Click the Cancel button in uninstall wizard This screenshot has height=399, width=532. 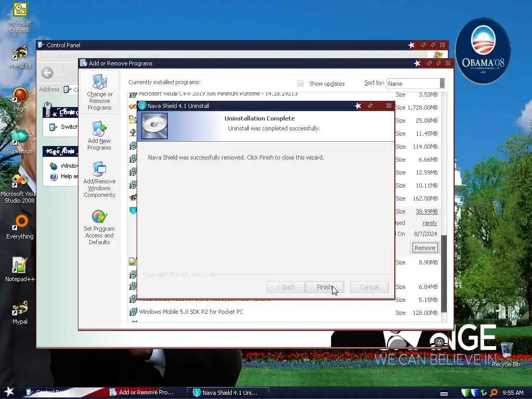[369, 287]
